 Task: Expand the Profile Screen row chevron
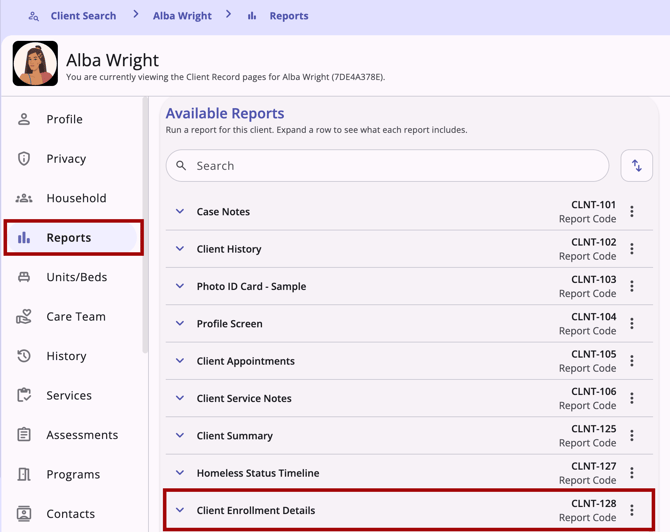180,323
